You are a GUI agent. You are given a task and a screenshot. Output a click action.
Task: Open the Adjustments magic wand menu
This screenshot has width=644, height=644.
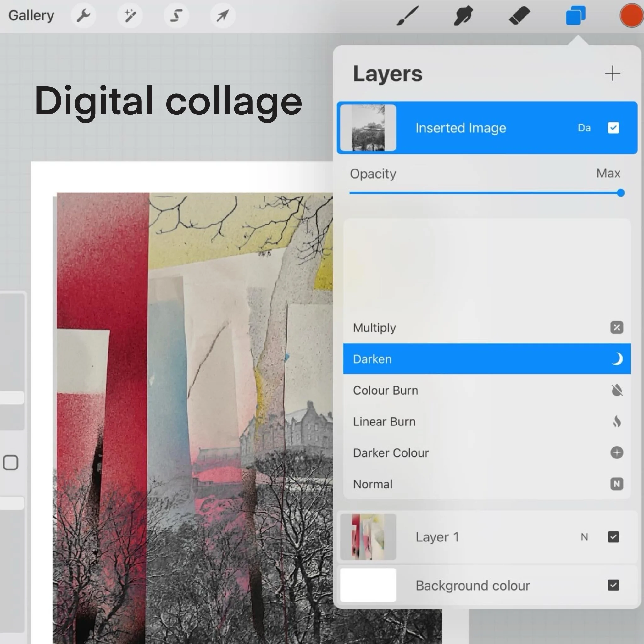pyautogui.click(x=130, y=15)
